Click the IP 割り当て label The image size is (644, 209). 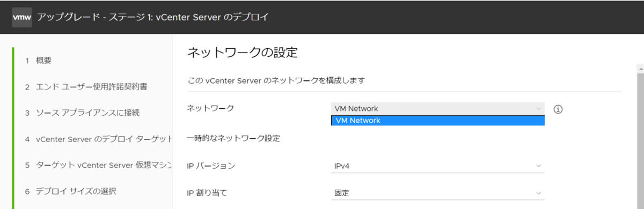click(207, 193)
